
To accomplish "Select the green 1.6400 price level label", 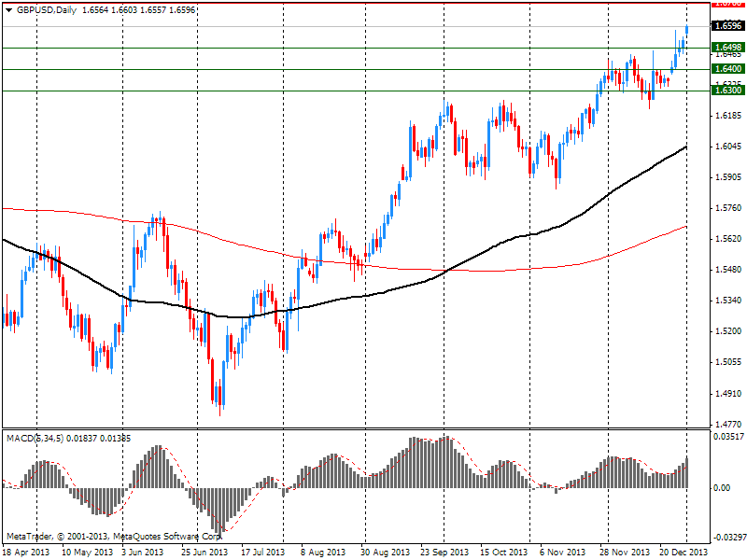I will point(727,69).
